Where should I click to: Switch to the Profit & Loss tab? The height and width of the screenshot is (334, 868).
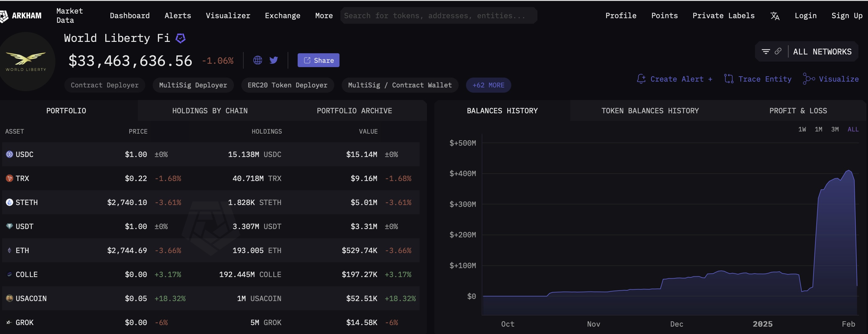[798, 111]
